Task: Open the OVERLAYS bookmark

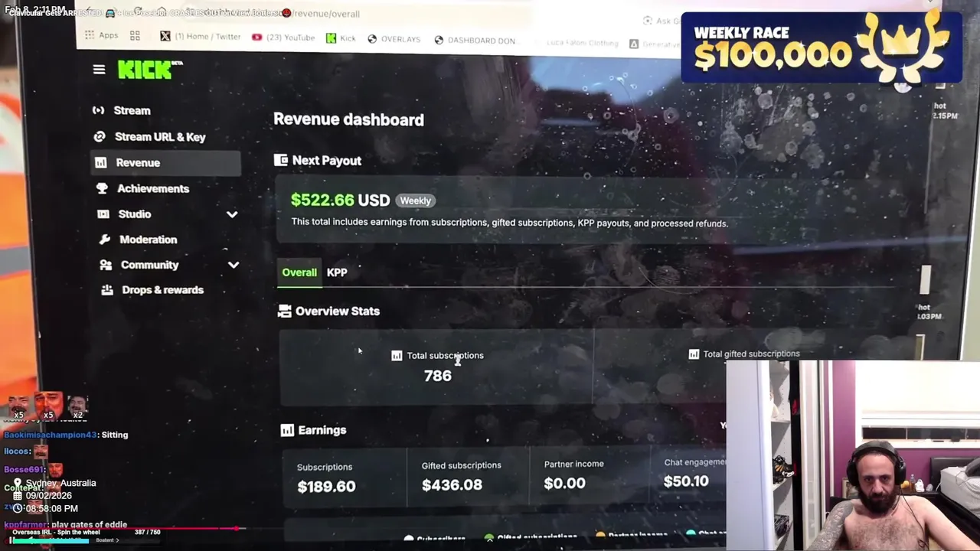Action: coord(394,39)
